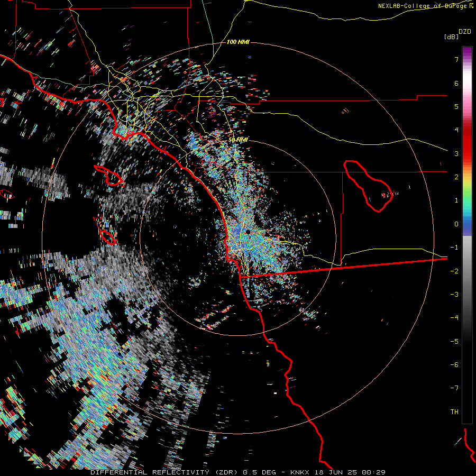Click the -1 value on the color scale
The image size is (476, 476).
[x=454, y=248]
